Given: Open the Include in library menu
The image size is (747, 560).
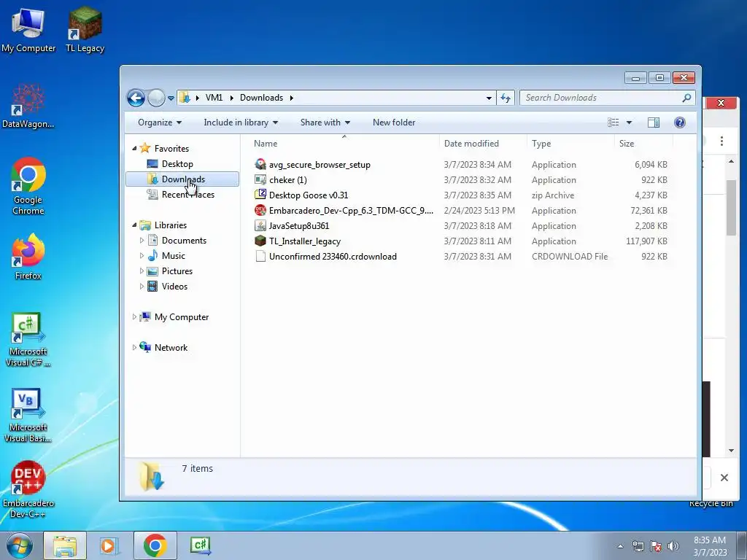Looking at the screenshot, I should [x=241, y=122].
